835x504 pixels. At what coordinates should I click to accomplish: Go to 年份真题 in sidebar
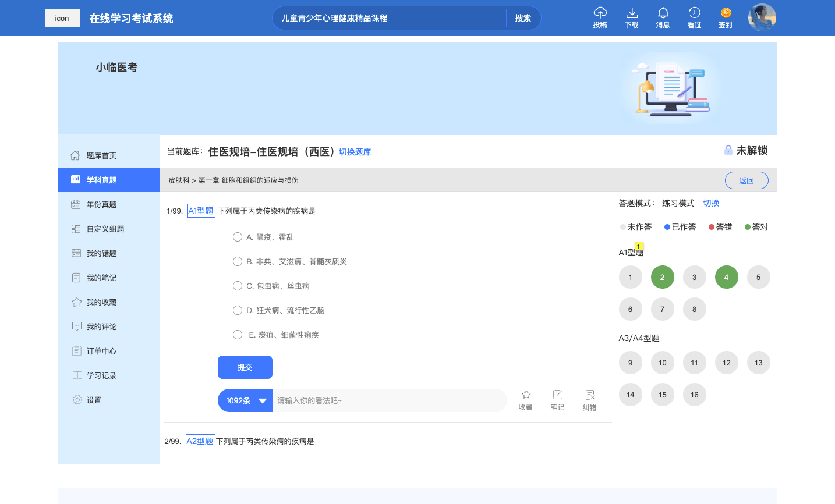(101, 204)
